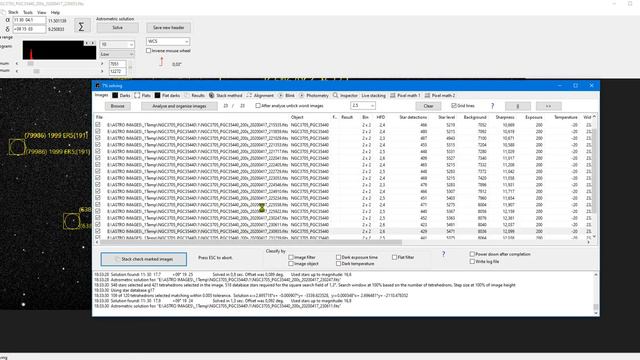Viewport: 640px width, 360px height.
Task: Enable classify by Image filter
Action: point(302,258)
